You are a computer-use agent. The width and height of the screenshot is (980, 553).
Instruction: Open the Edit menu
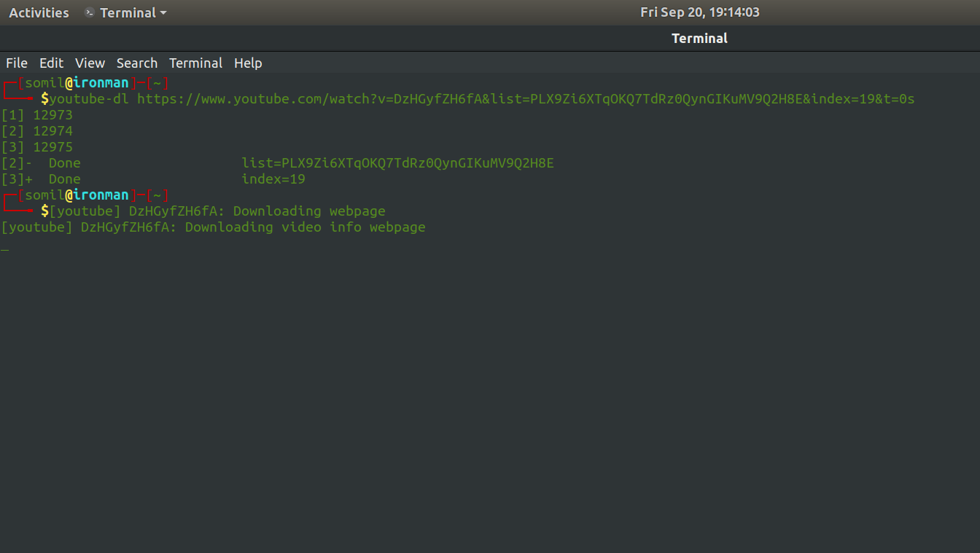coord(51,63)
